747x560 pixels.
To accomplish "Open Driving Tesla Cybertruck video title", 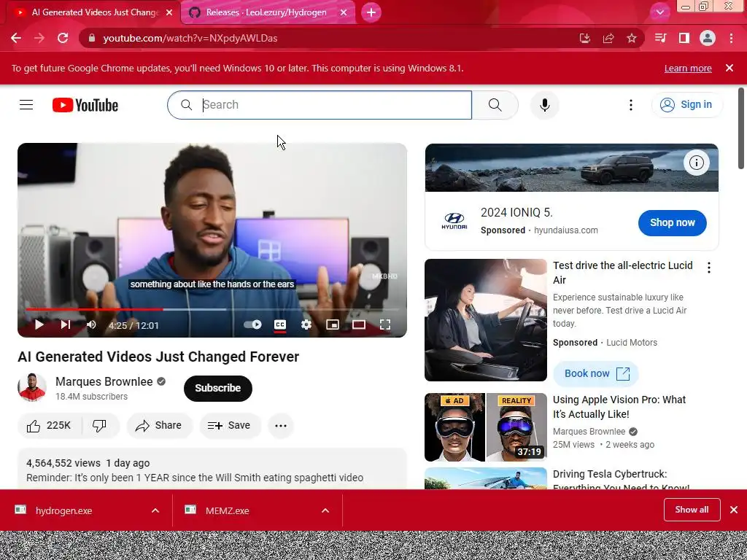I will click(x=622, y=481).
